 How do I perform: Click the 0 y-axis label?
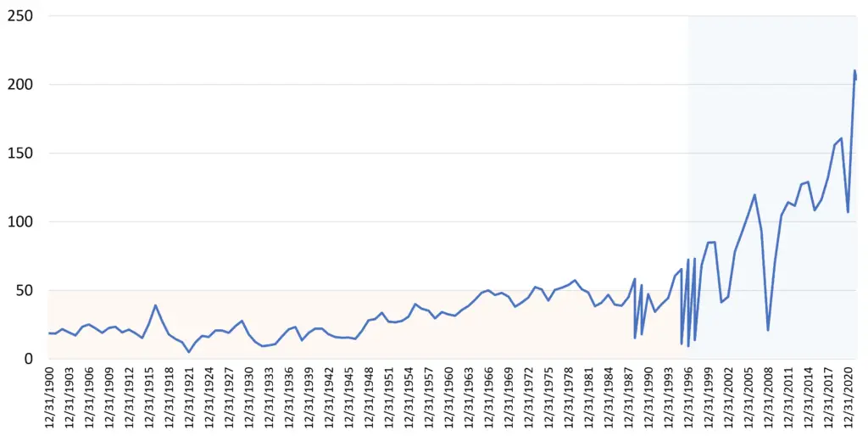[30, 359]
